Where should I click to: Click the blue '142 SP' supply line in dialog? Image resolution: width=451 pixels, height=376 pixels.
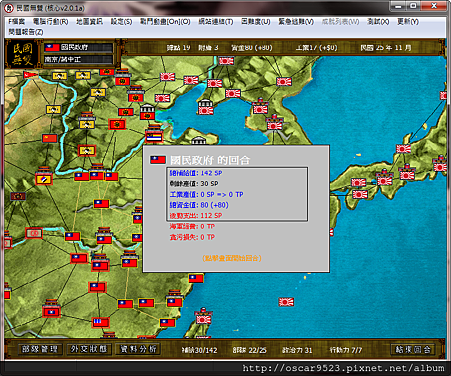pos(196,173)
